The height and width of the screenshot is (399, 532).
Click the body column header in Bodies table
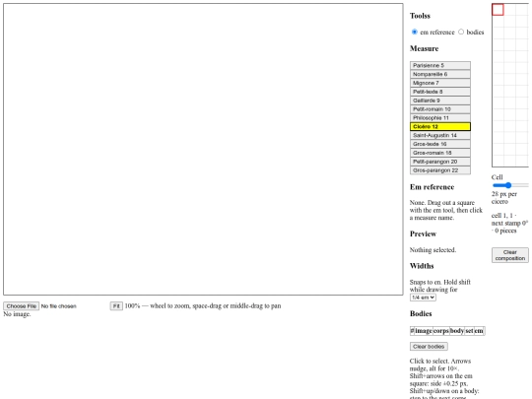tap(457, 331)
